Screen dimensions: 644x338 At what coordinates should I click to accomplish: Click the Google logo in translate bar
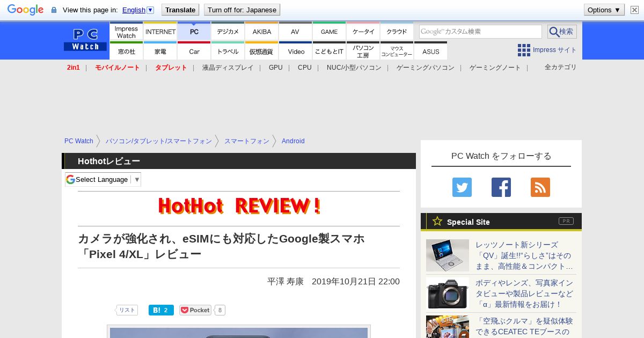(25, 10)
